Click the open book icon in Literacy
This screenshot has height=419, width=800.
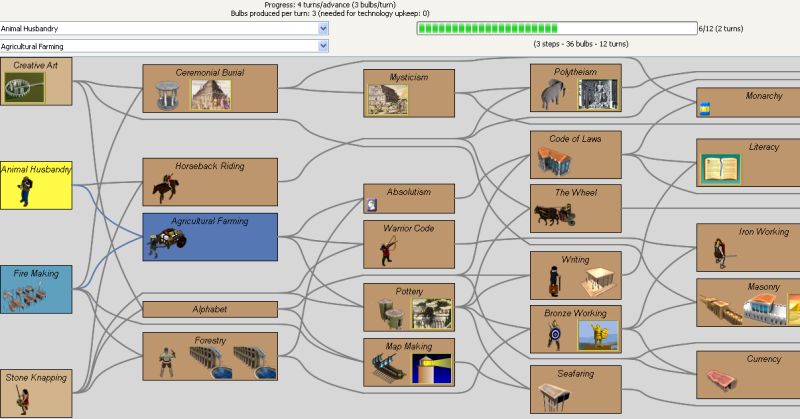pyautogui.click(x=720, y=170)
